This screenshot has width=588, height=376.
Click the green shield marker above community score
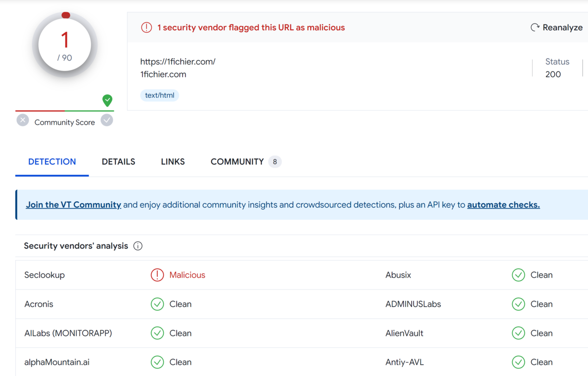pos(107,100)
